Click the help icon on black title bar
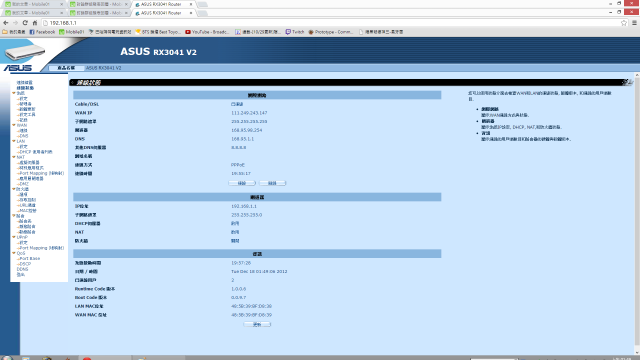 coord(627,82)
